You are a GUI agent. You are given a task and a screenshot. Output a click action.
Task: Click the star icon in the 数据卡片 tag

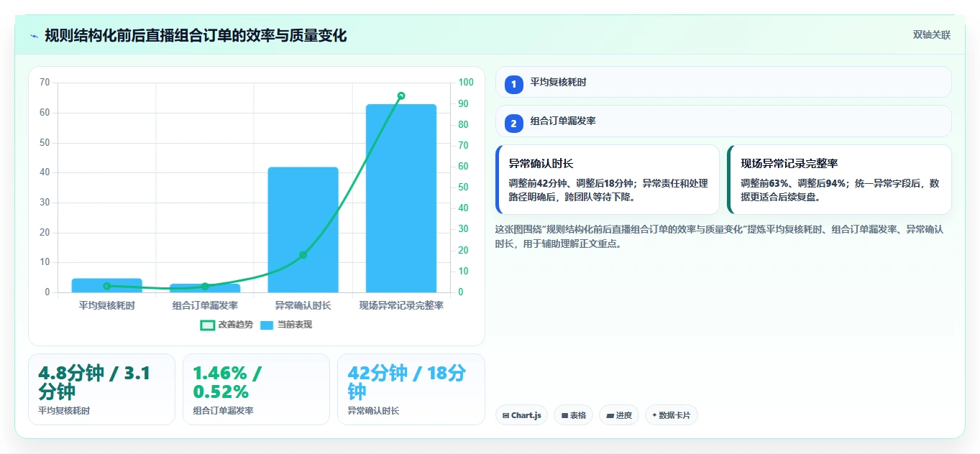pos(654,415)
